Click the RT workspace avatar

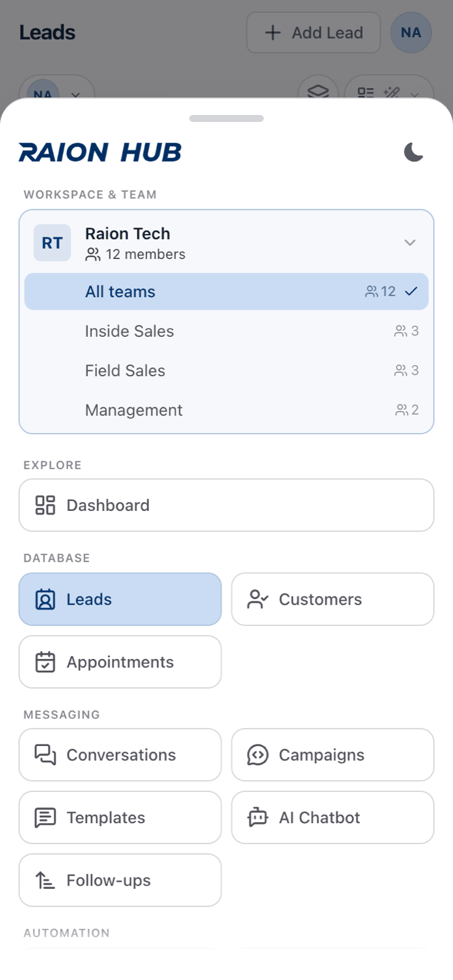pyautogui.click(x=52, y=243)
